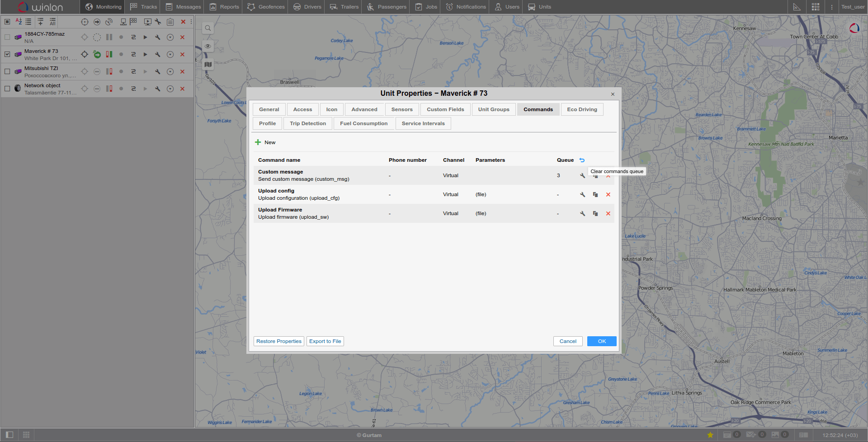Select the Custom message command row
The image size is (868, 442).
tap(316, 175)
